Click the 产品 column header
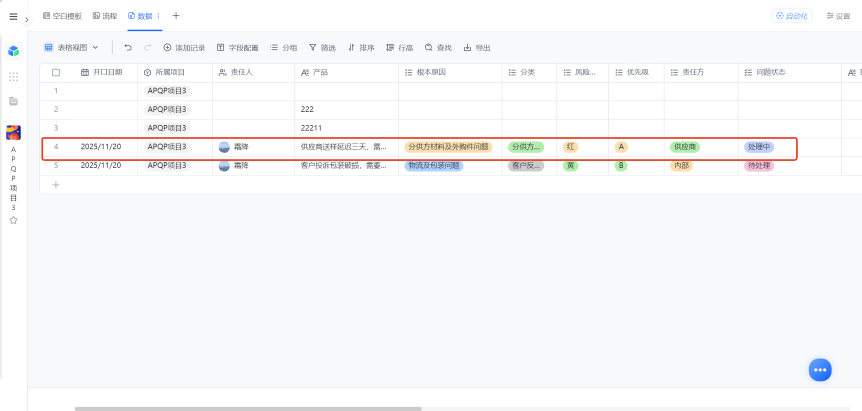The image size is (862, 411). click(x=346, y=73)
